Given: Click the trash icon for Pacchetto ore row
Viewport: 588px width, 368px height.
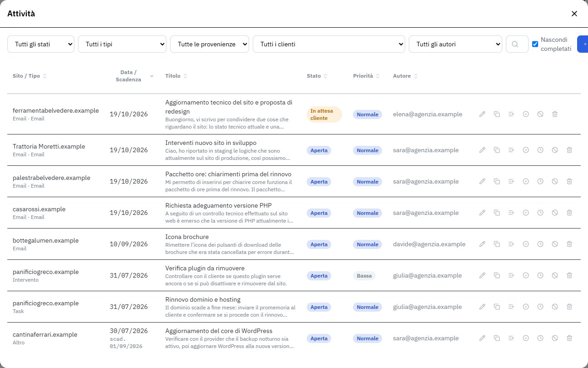Looking at the screenshot, I should (569, 181).
